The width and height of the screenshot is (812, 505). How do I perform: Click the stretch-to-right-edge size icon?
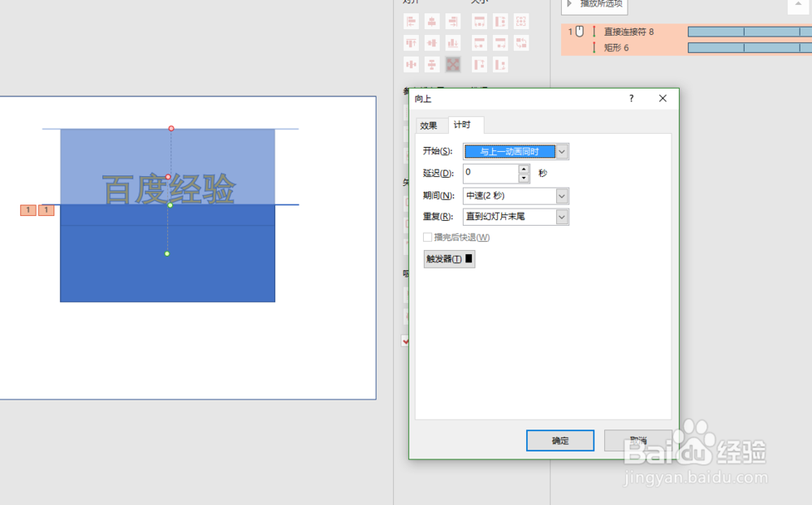500,42
